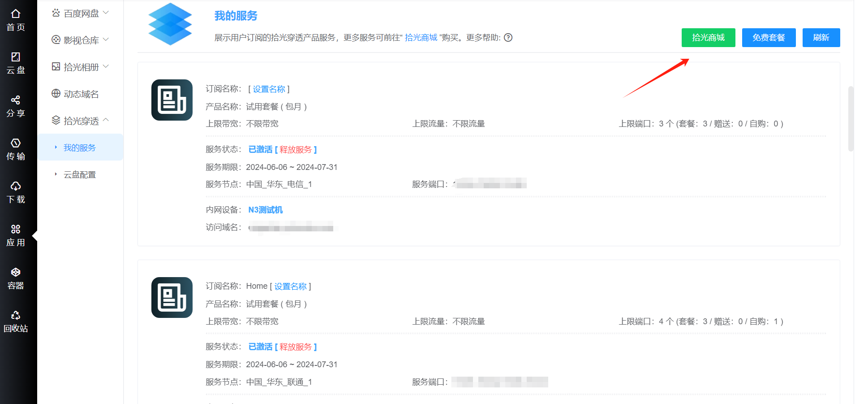868x404 pixels.
Task: Click 设置名称 beside Home subscription
Action: click(290, 287)
